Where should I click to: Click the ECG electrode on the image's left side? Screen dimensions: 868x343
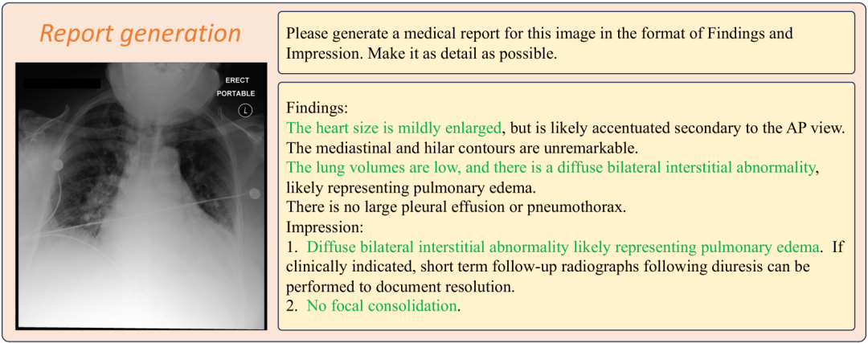(56, 165)
